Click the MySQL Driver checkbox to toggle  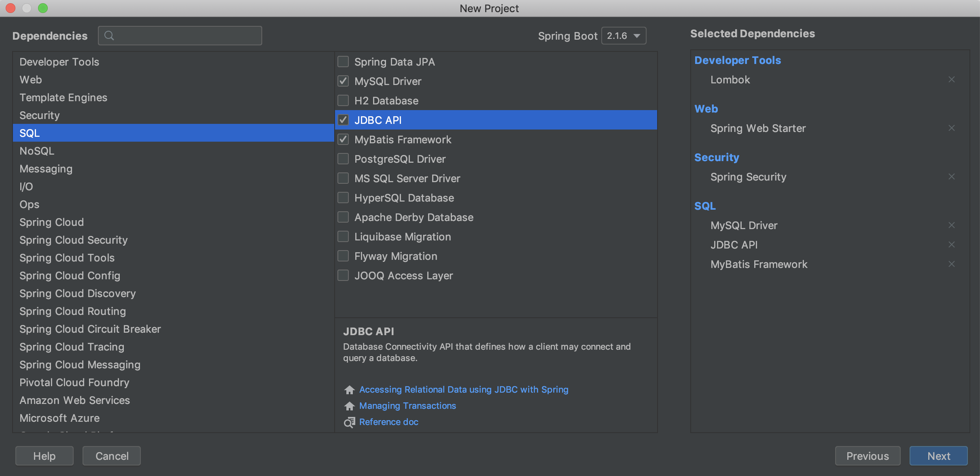click(343, 81)
